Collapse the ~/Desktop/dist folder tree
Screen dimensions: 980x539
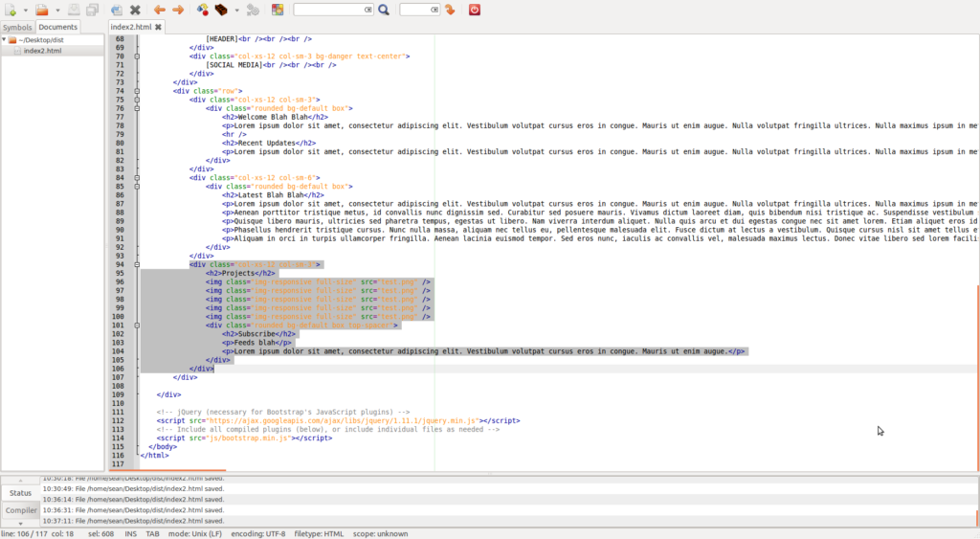coord(4,40)
